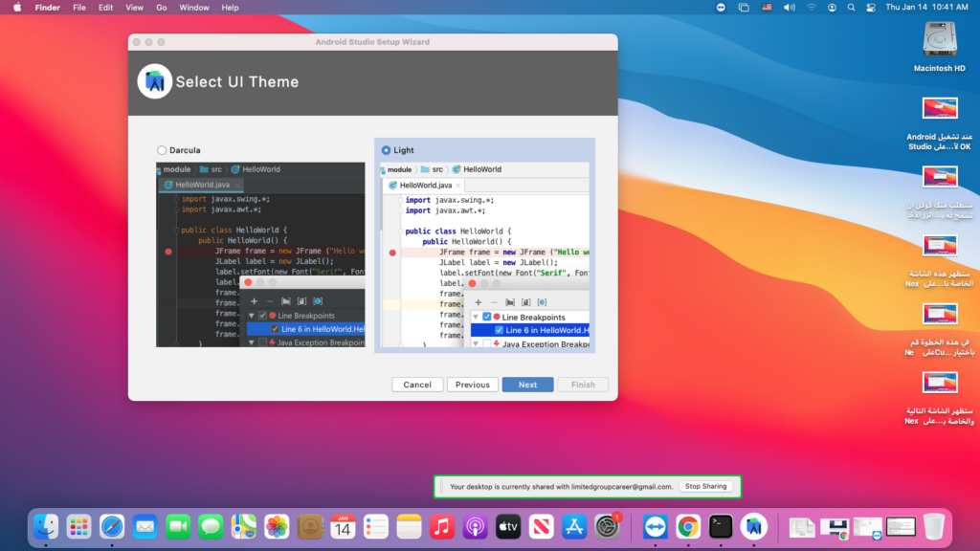Open Finder from the Dock
This screenshot has height=551, width=980.
coord(46,527)
